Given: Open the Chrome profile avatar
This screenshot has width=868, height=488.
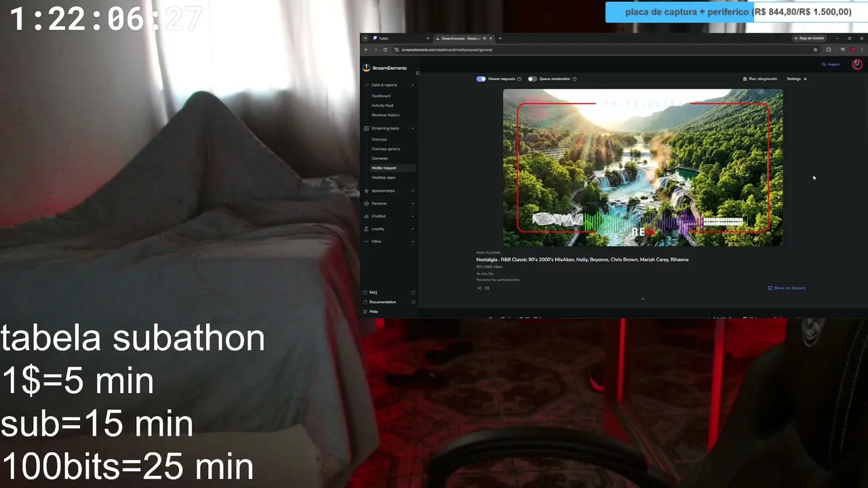Looking at the screenshot, I should (852, 49).
